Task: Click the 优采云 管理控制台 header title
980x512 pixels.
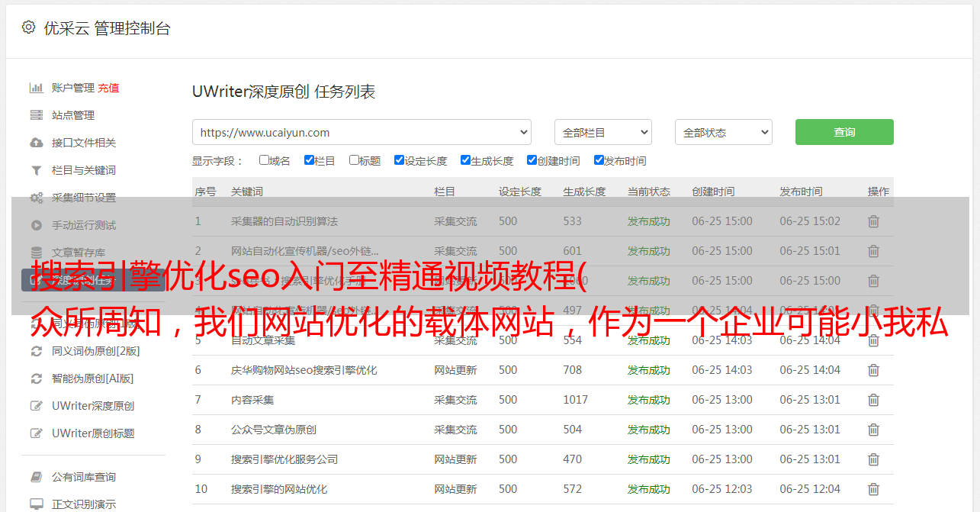Action: pyautogui.click(x=107, y=28)
